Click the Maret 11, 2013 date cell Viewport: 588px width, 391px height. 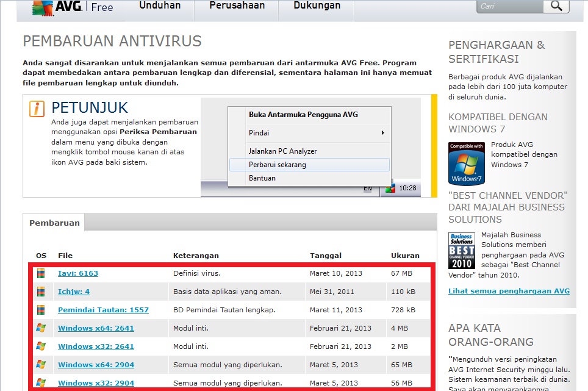pos(336,310)
